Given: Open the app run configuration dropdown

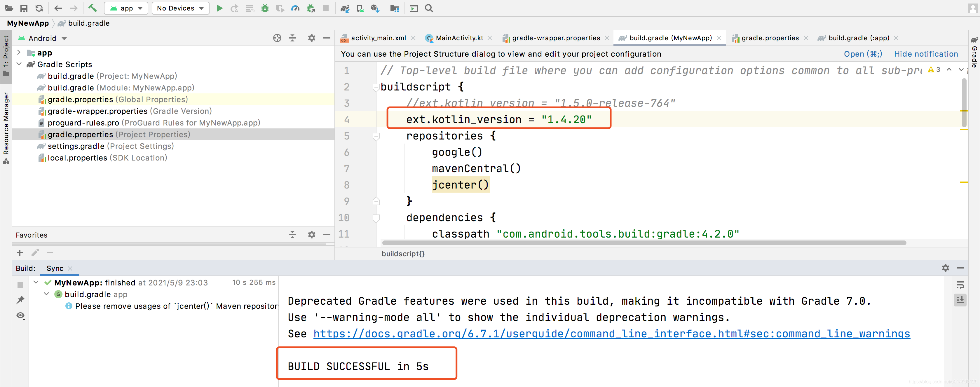Looking at the screenshot, I should coord(126,8).
